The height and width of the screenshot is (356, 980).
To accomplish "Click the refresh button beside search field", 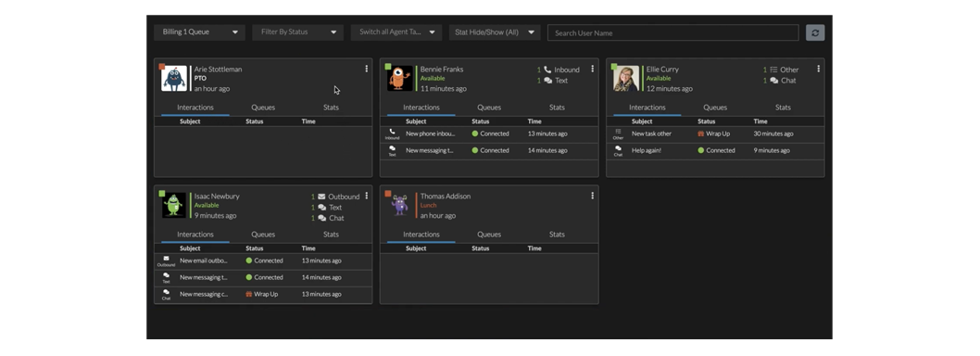I will pyautogui.click(x=815, y=32).
